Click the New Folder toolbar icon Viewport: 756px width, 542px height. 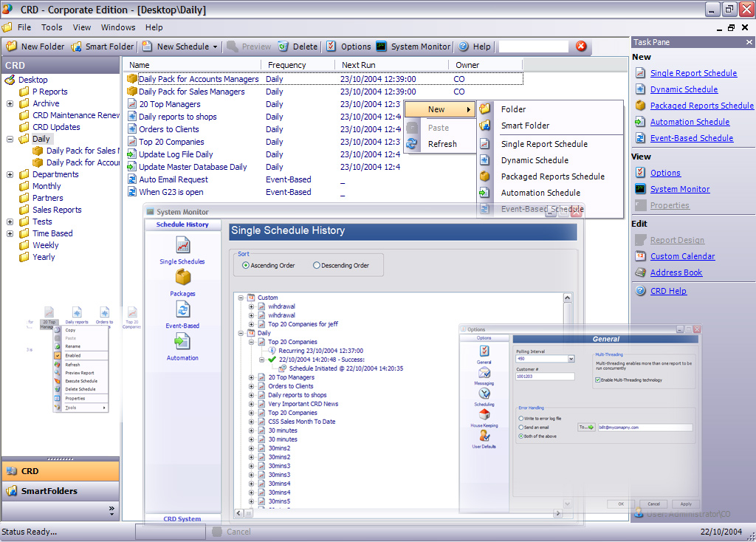point(12,47)
